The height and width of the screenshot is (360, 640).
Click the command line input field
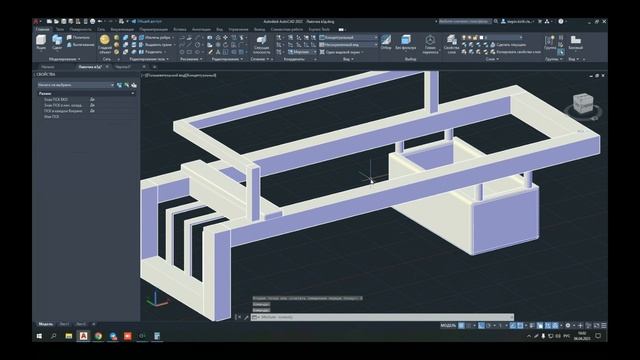pos(382,317)
